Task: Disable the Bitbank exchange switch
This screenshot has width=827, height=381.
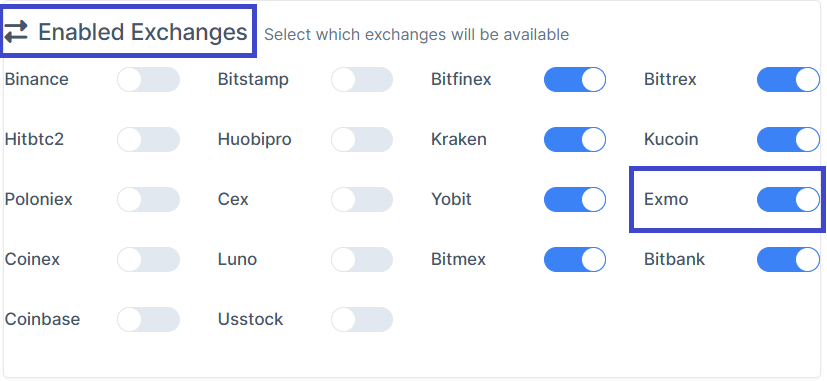Action: (x=788, y=260)
